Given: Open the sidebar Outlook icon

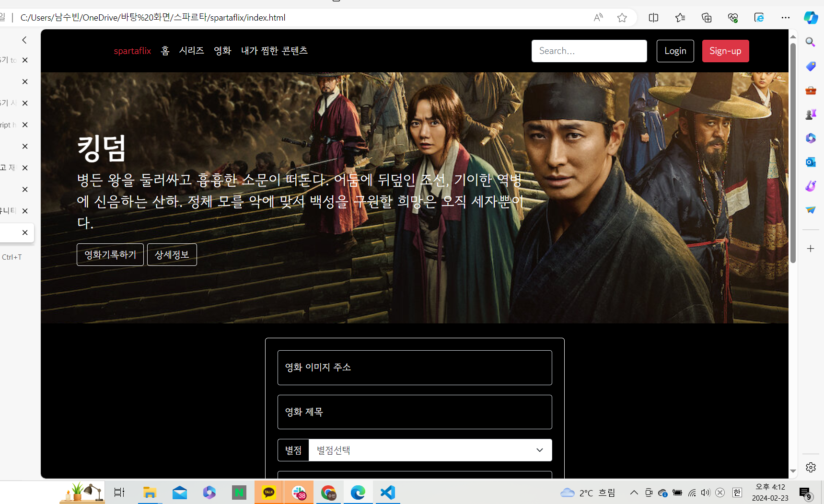Looking at the screenshot, I should tap(811, 162).
